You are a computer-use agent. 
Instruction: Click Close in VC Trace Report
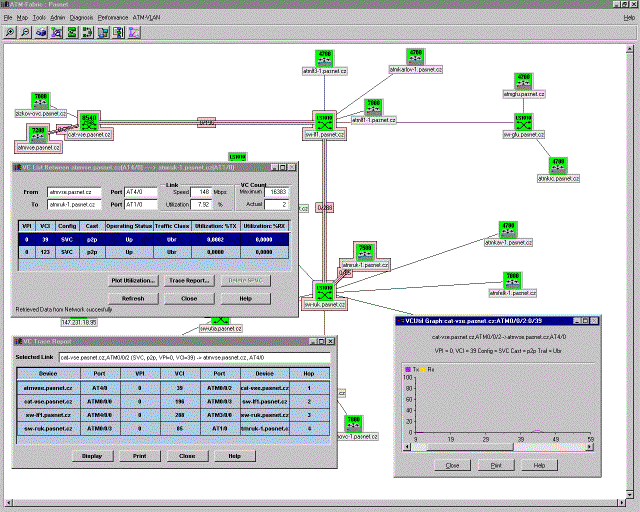pos(187,456)
